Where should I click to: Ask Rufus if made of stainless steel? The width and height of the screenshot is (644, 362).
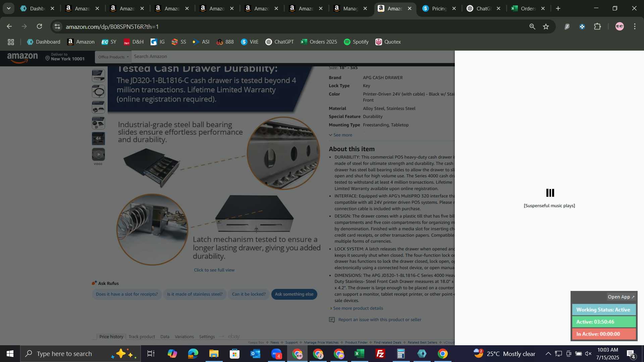click(195, 294)
